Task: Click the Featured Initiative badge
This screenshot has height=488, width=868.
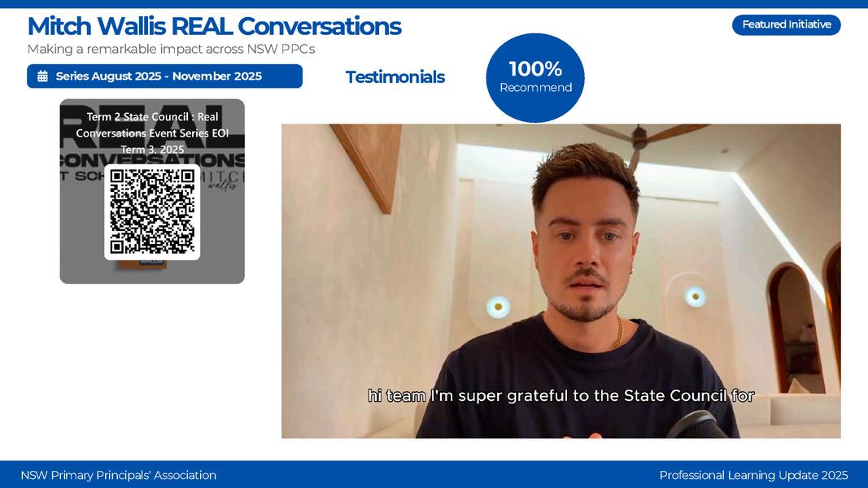Action: tap(786, 25)
